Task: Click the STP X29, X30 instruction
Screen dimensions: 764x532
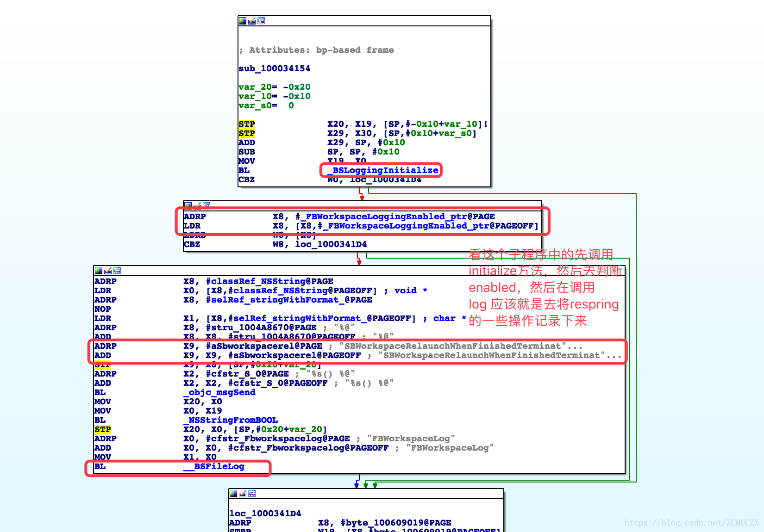Action: coord(357,133)
